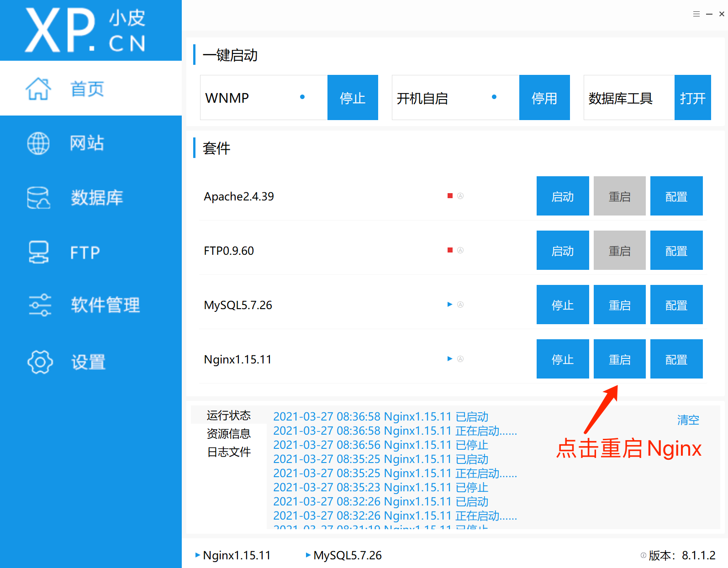This screenshot has height=568, width=728.
Task: Open the hamburger menu in title bar
Action: pyautogui.click(x=696, y=14)
